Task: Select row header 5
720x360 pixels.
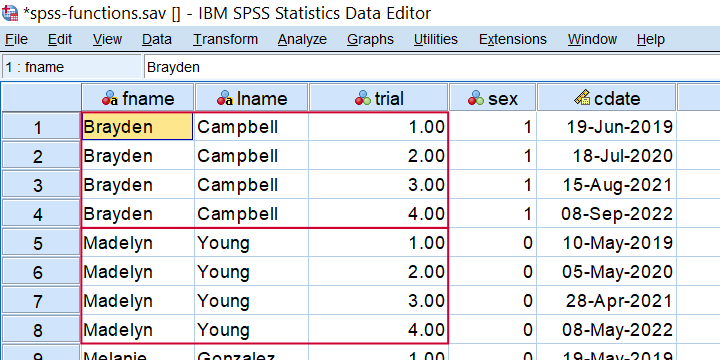Action: click(41, 242)
